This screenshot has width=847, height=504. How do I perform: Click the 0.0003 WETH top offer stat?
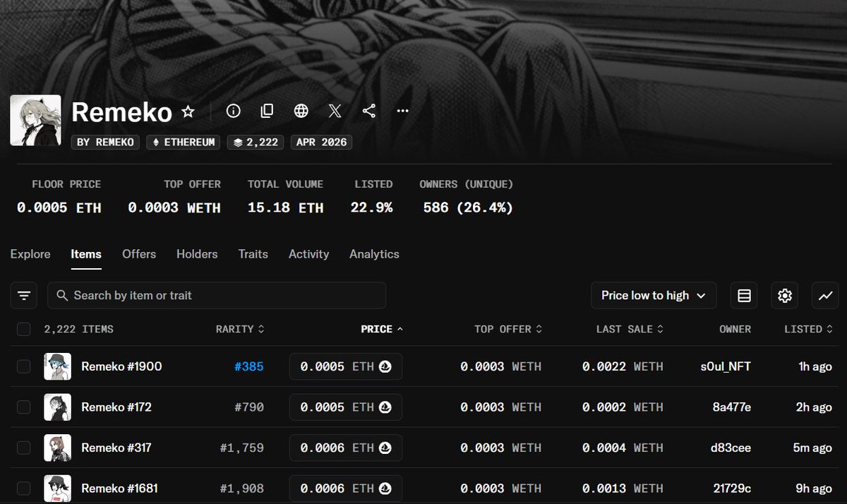pos(174,208)
